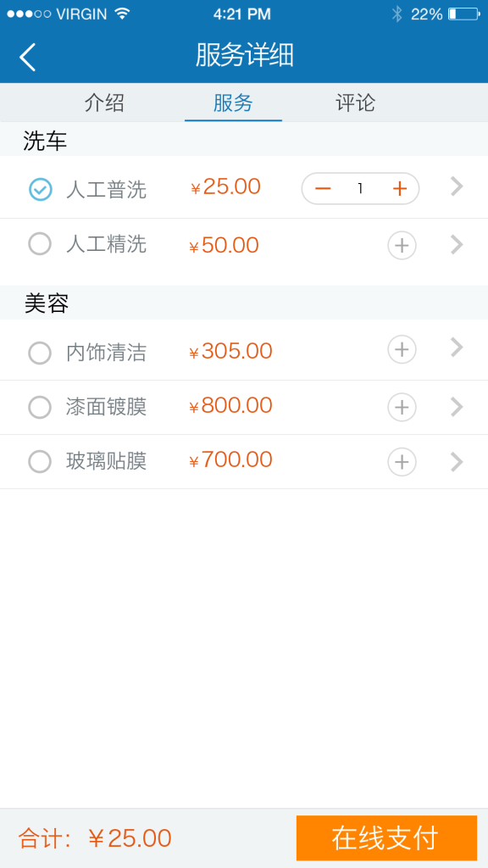Image resolution: width=488 pixels, height=868 pixels.
Task: Decrease 人工普洗 quantity with minus
Action: (323, 189)
